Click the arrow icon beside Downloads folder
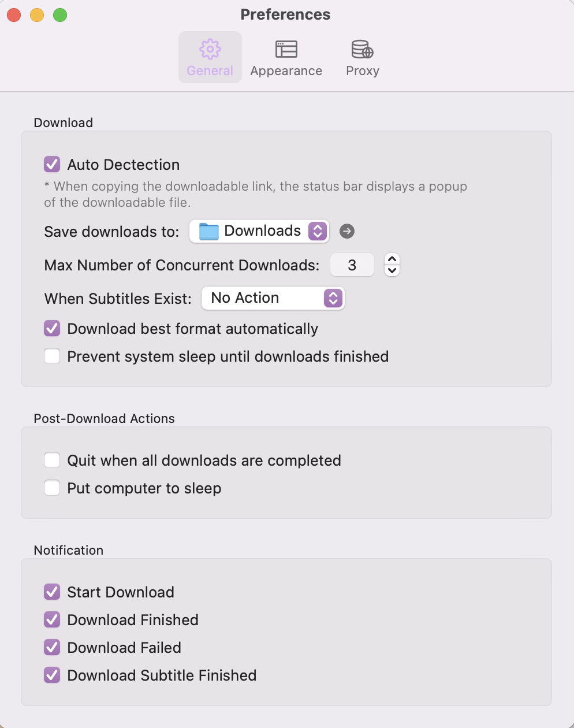This screenshot has height=728, width=574. [347, 231]
